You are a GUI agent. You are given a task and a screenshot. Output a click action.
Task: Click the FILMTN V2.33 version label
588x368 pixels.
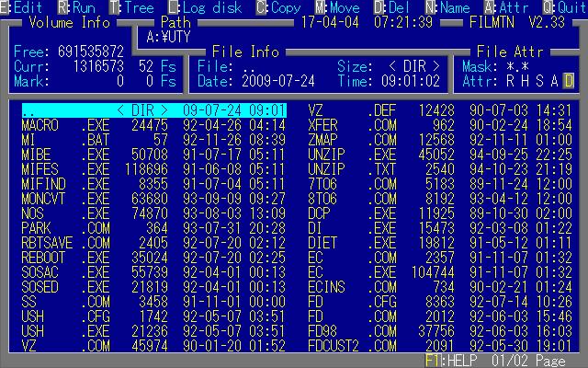coord(517,22)
